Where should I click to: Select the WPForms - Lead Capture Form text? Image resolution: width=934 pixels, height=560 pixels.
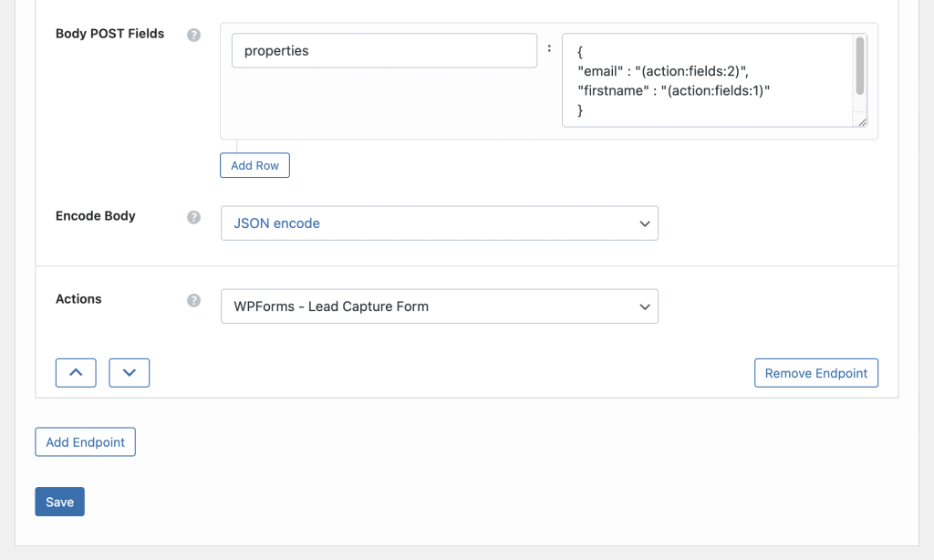tap(332, 306)
